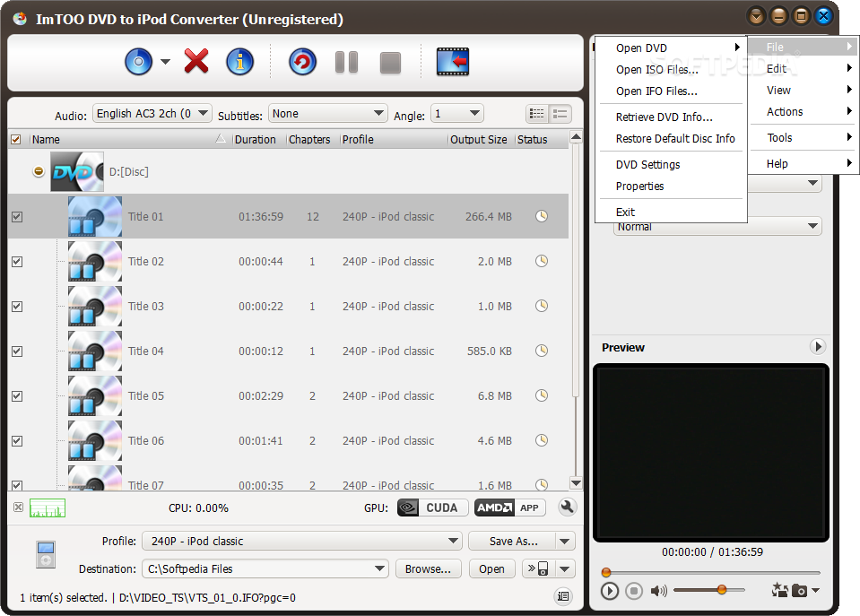The width and height of the screenshot is (860, 616).
Task: Mute the preview speaker icon
Action: pyautogui.click(x=658, y=591)
